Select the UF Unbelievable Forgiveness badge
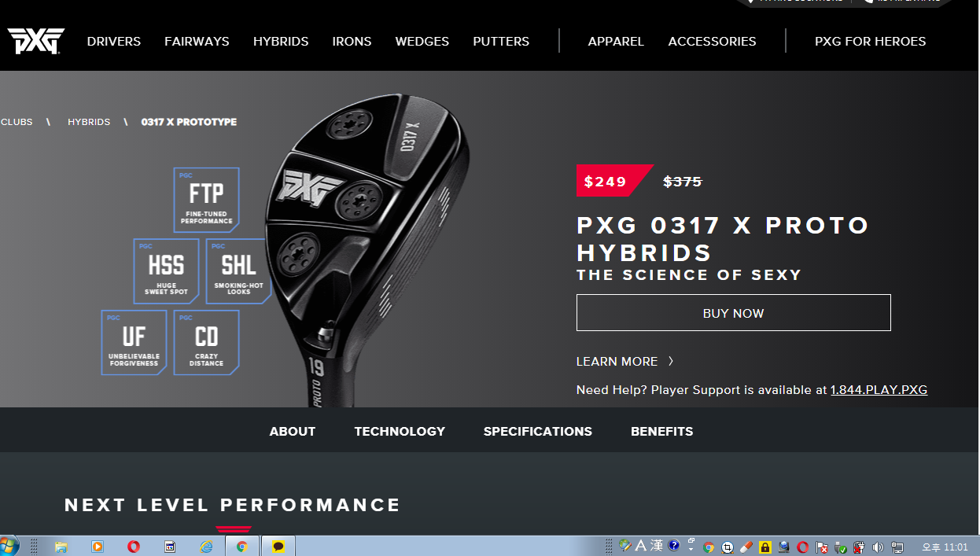The image size is (980, 556). (x=134, y=342)
